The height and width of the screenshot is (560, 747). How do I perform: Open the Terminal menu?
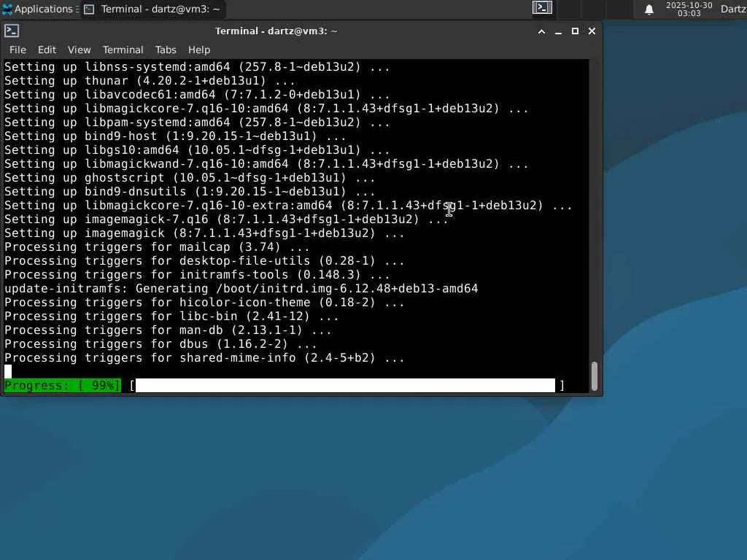click(123, 50)
